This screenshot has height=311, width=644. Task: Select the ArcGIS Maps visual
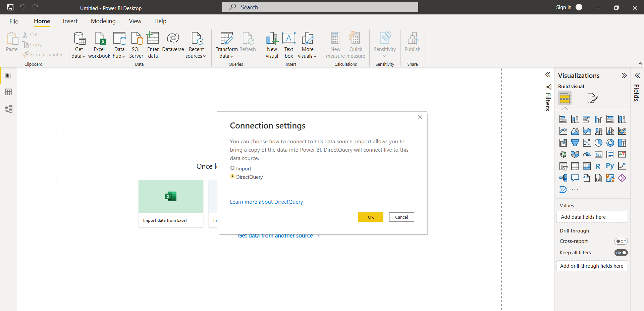pyautogui.click(x=610, y=178)
